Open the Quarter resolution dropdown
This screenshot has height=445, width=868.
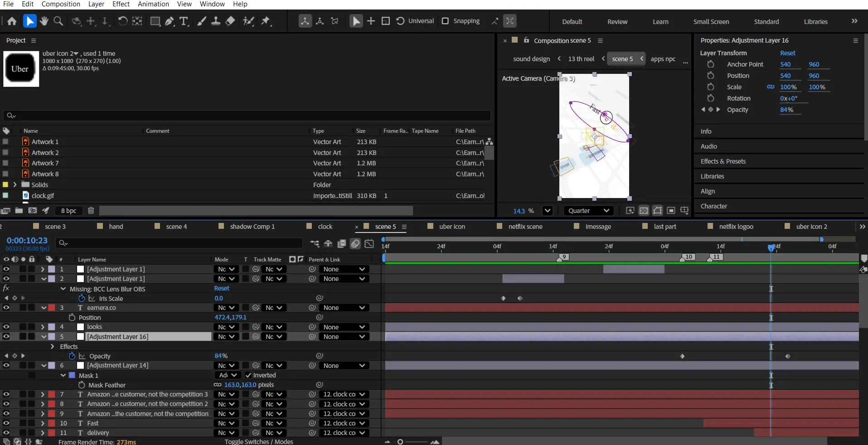tap(588, 211)
